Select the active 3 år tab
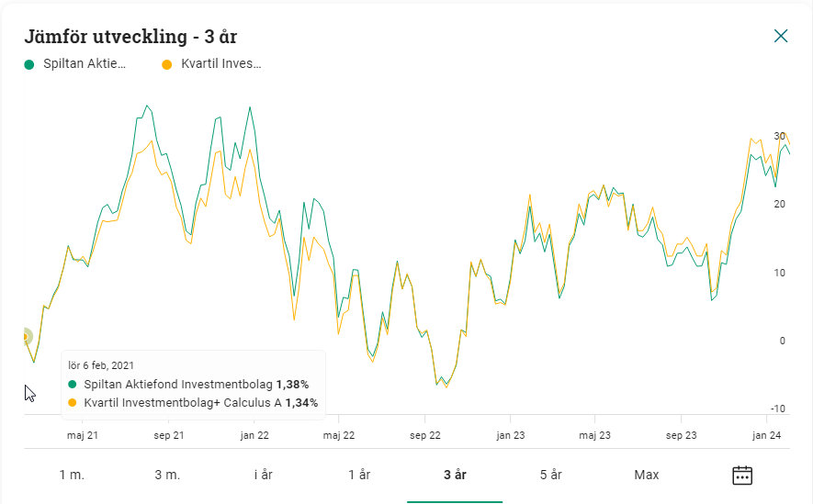 tap(455, 475)
